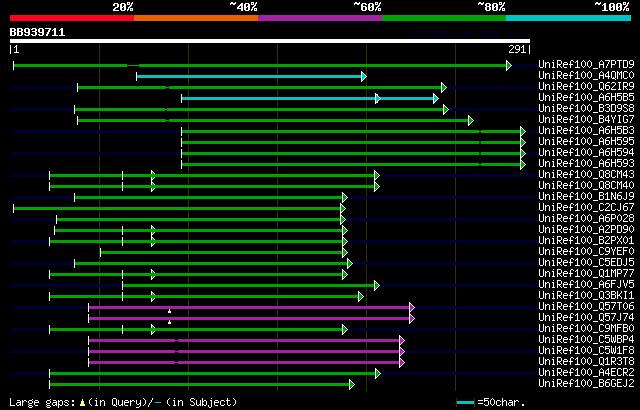Click the green alignment bar for A7PTD9
640x410 pixels.
[x=260, y=65]
